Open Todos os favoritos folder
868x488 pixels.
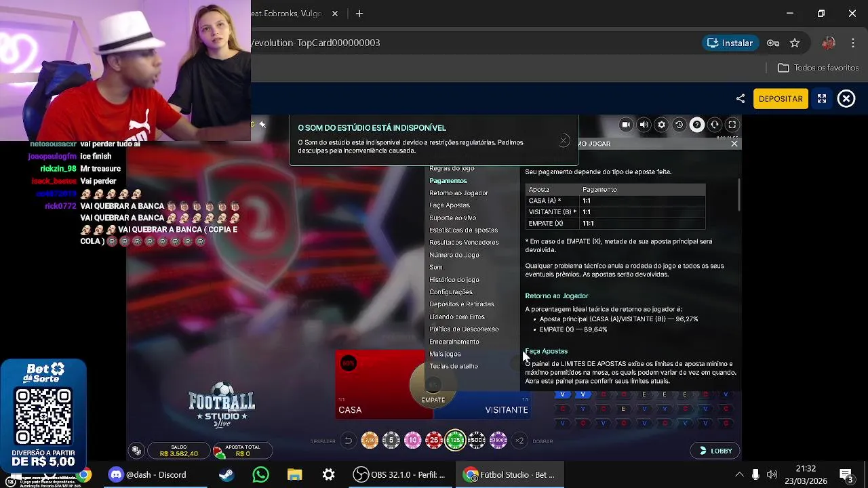[818, 68]
